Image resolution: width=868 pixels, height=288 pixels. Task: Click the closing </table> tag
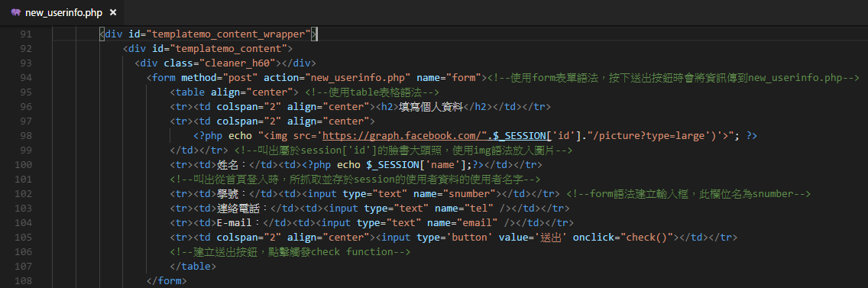coord(193,266)
